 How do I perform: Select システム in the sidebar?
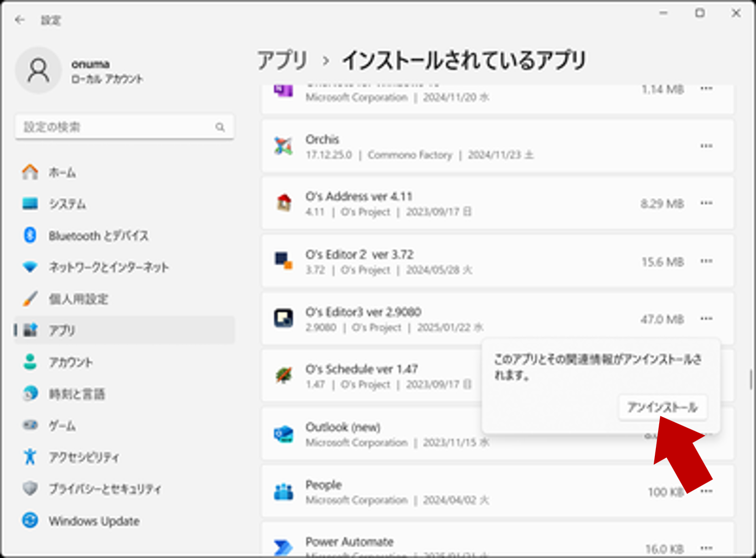(x=67, y=204)
